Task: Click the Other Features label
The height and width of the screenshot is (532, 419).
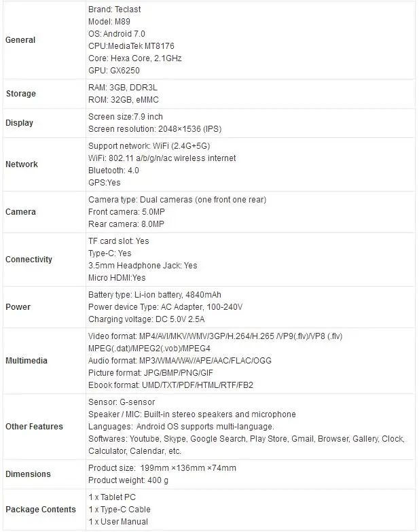Action: click(34, 427)
